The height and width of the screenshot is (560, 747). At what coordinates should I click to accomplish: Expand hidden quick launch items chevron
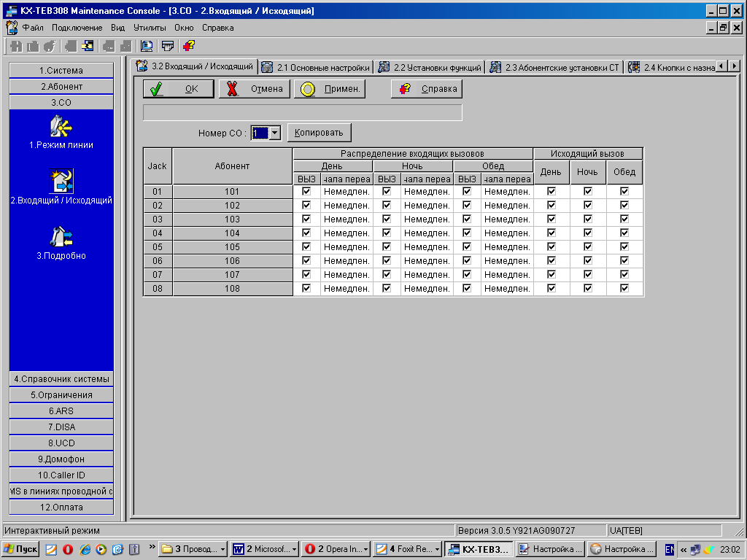click(152, 547)
